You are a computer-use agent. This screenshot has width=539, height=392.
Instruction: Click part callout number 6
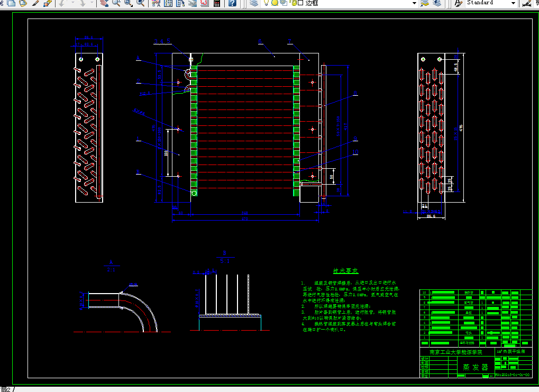(x=260, y=41)
